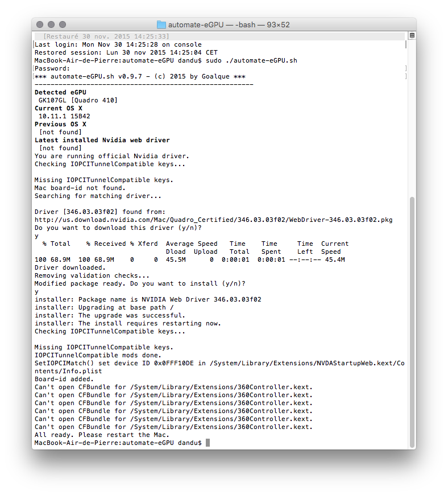The width and height of the screenshot is (448, 495).
Task: Zoom the terminal window using the third window button
Action: 63,24
